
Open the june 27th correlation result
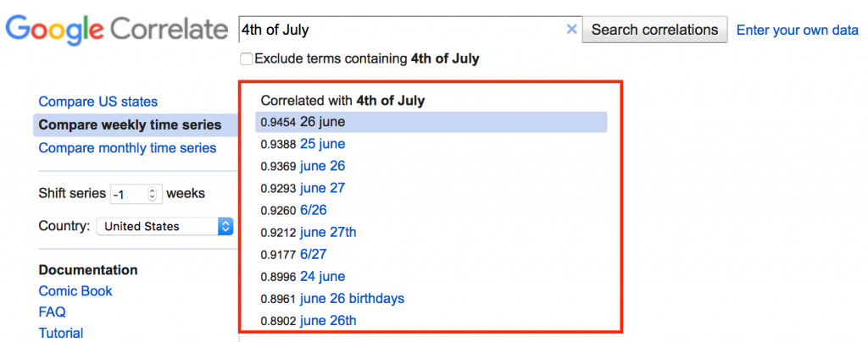pos(328,233)
